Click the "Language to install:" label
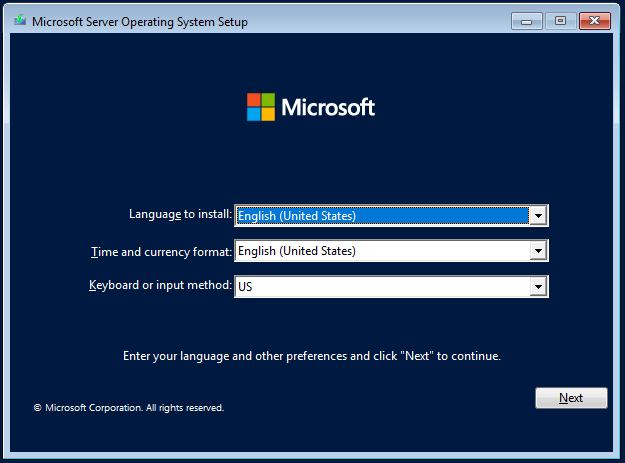Viewport: 625px width, 463px height. click(180, 214)
